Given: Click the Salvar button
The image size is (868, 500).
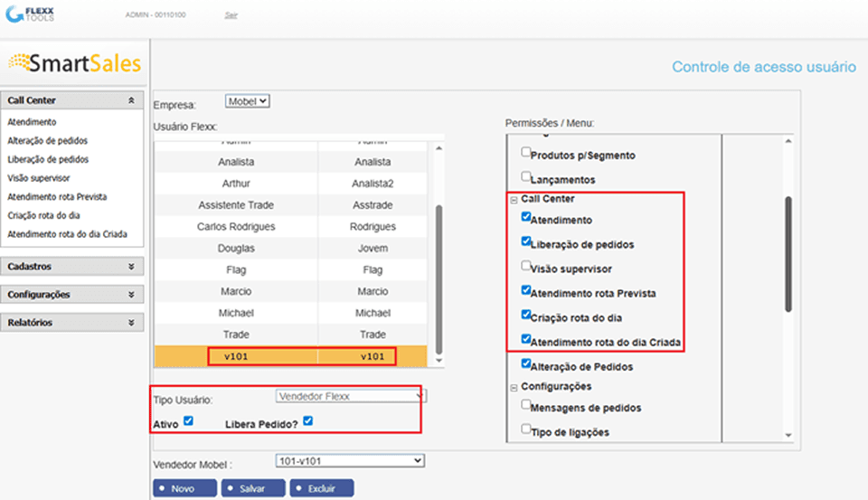Looking at the screenshot, I should click(253, 488).
